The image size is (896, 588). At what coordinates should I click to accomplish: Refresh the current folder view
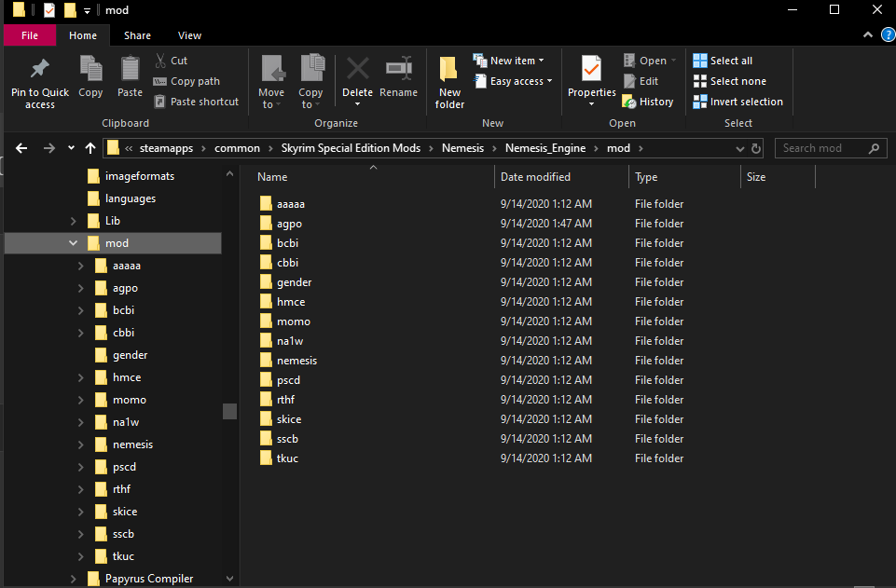pos(756,148)
